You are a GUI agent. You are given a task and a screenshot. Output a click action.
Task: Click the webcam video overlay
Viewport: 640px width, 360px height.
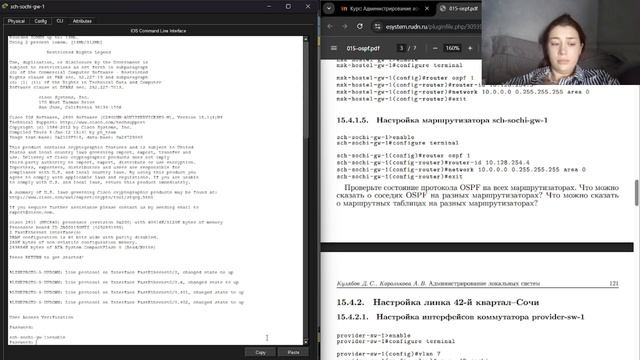pyautogui.click(x=561, y=42)
